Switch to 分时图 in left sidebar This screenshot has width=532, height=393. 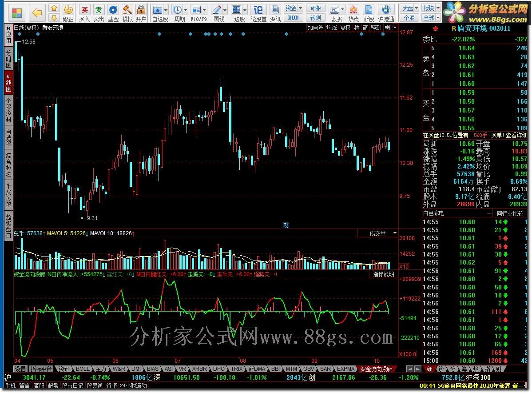8,58
